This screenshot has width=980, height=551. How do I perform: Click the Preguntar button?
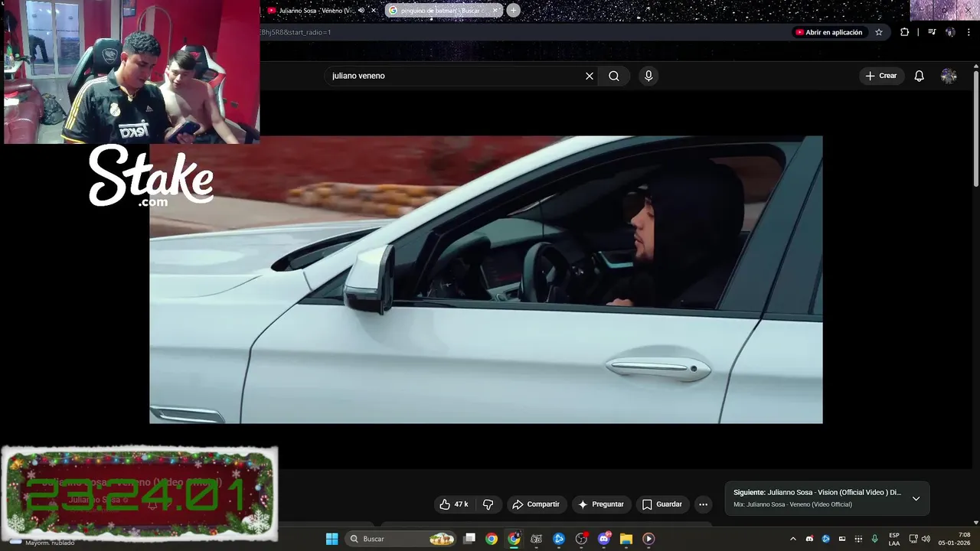(x=601, y=504)
